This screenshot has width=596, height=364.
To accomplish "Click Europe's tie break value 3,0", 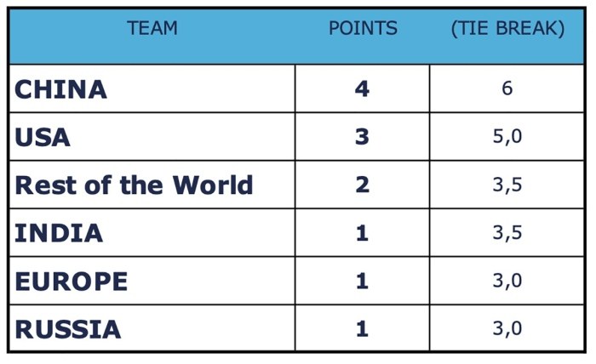I will click(507, 281).
